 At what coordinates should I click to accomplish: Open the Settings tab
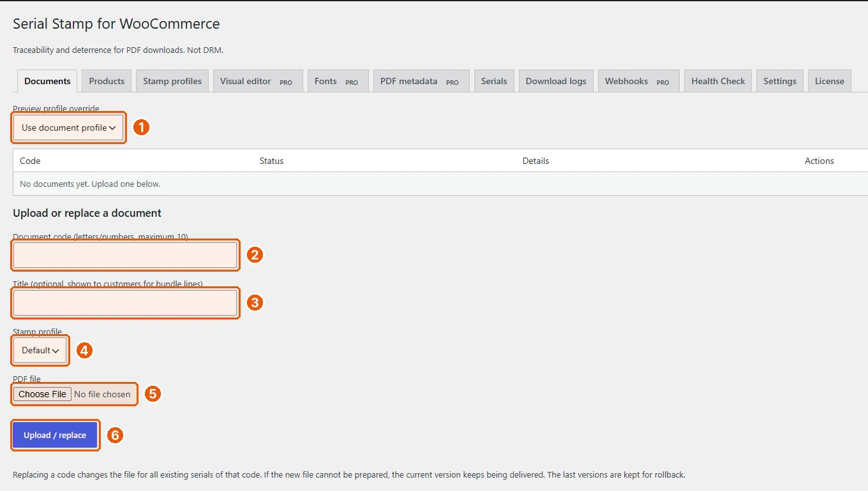(x=780, y=81)
